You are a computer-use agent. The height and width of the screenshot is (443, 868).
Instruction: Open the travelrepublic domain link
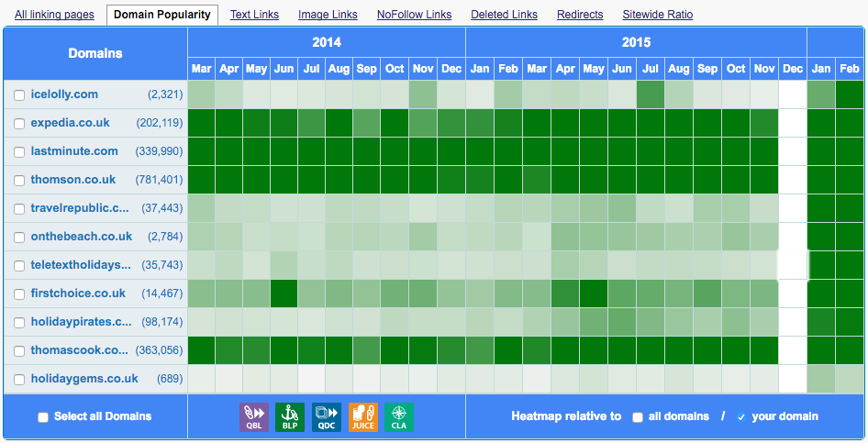(x=80, y=208)
